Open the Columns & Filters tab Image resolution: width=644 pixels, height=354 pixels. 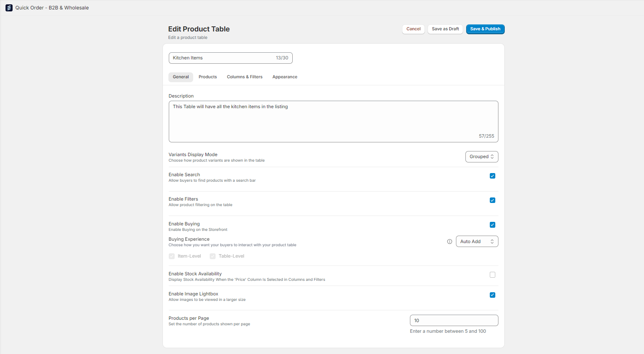[x=245, y=77]
